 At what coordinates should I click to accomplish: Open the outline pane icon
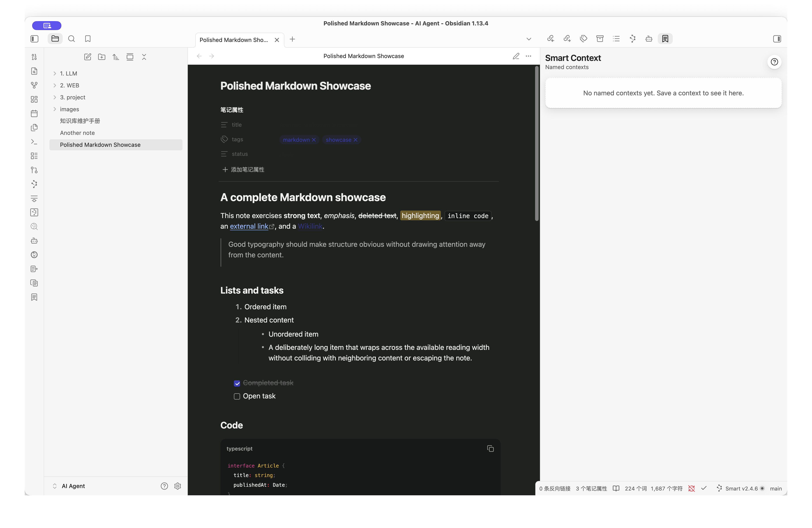pyautogui.click(x=616, y=39)
